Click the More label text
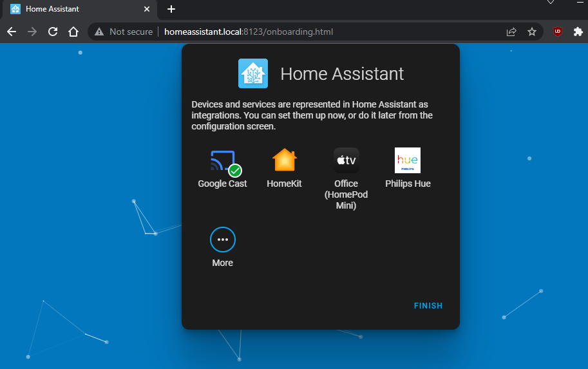 (x=223, y=263)
